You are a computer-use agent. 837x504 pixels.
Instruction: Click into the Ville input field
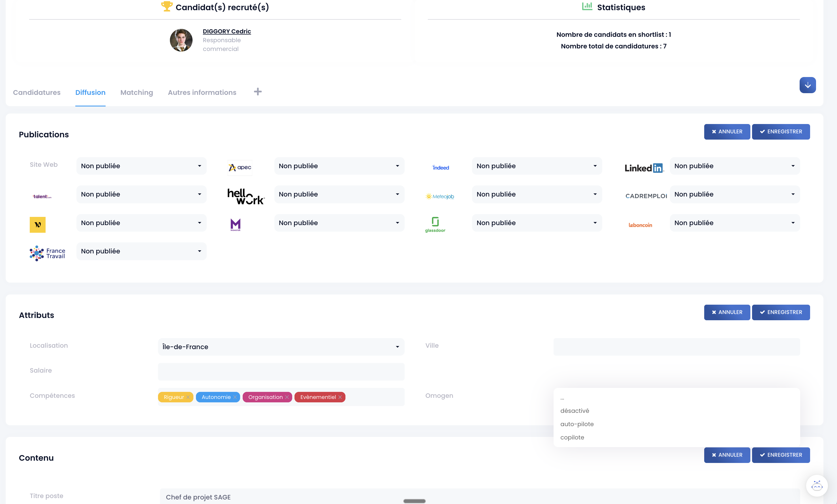[676, 347]
